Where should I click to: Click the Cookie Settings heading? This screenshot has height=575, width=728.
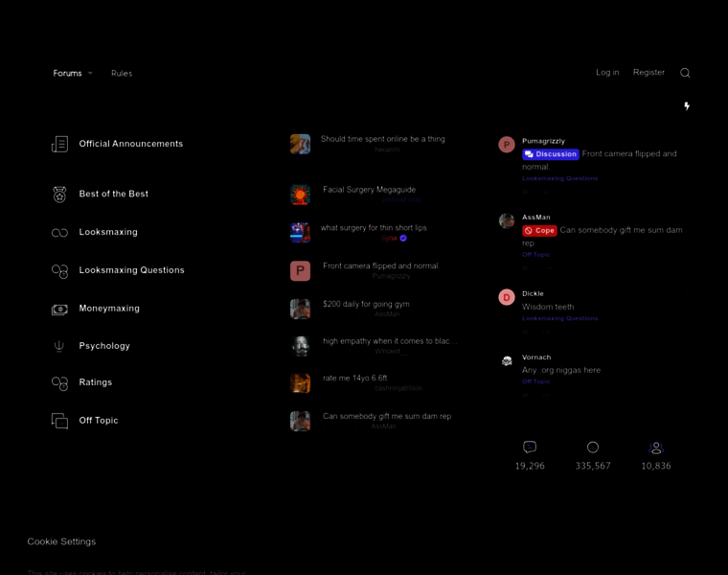61,541
